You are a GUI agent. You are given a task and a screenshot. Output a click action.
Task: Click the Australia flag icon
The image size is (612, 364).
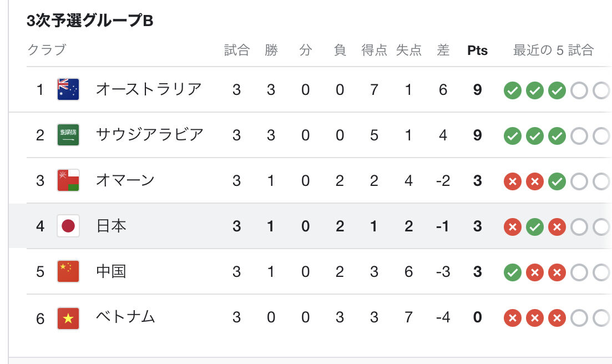point(68,89)
